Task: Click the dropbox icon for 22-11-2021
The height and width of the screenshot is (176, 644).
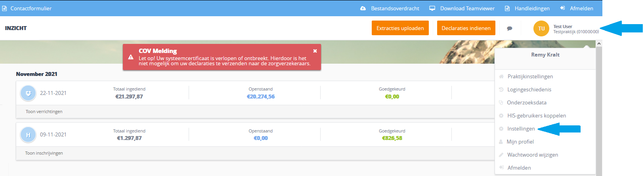Action: [x=28, y=93]
